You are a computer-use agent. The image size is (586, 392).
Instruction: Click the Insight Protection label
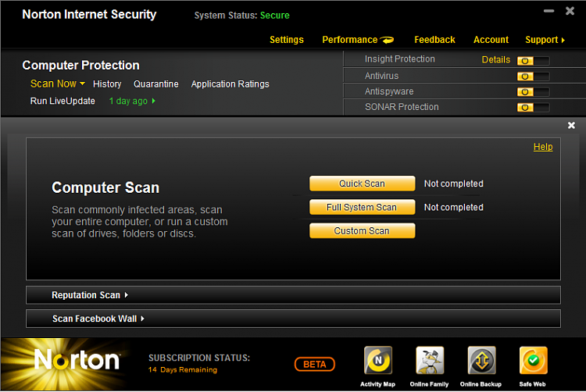click(399, 59)
